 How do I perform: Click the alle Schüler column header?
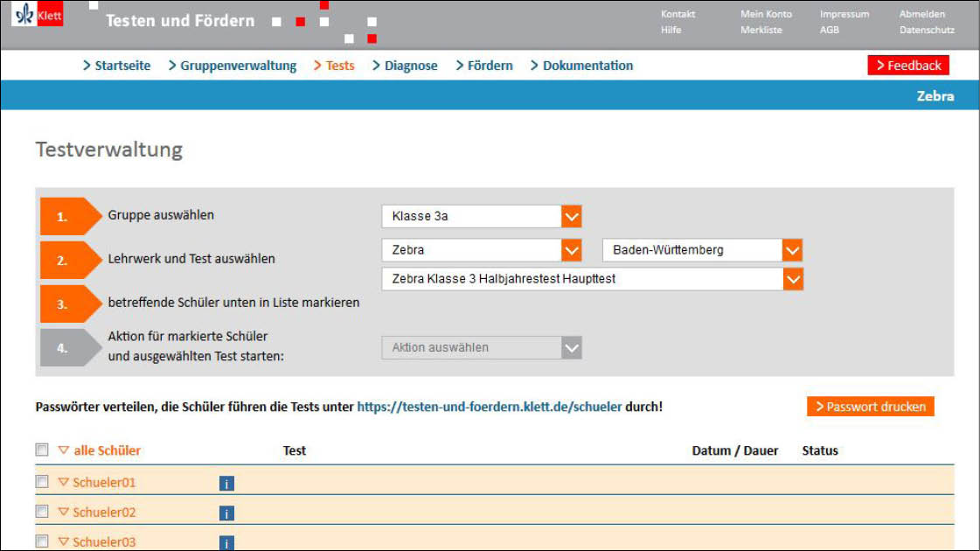(x=107, y=450)
